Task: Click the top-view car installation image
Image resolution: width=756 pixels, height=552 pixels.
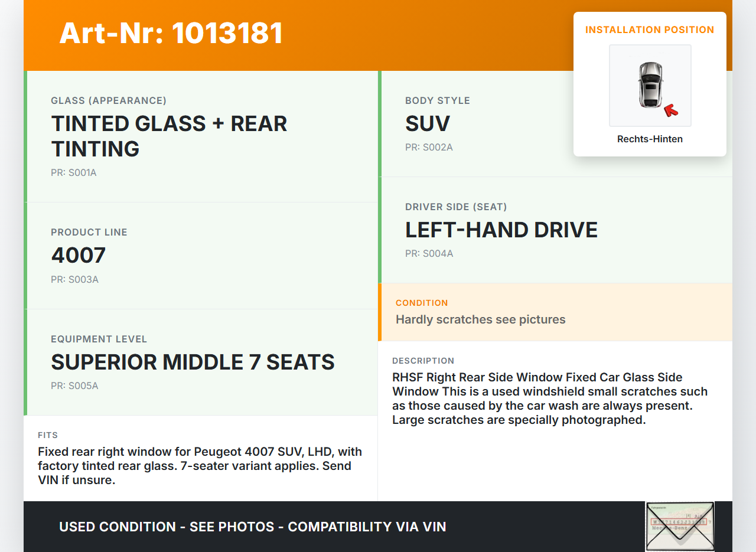Action: tap(650, 85)
